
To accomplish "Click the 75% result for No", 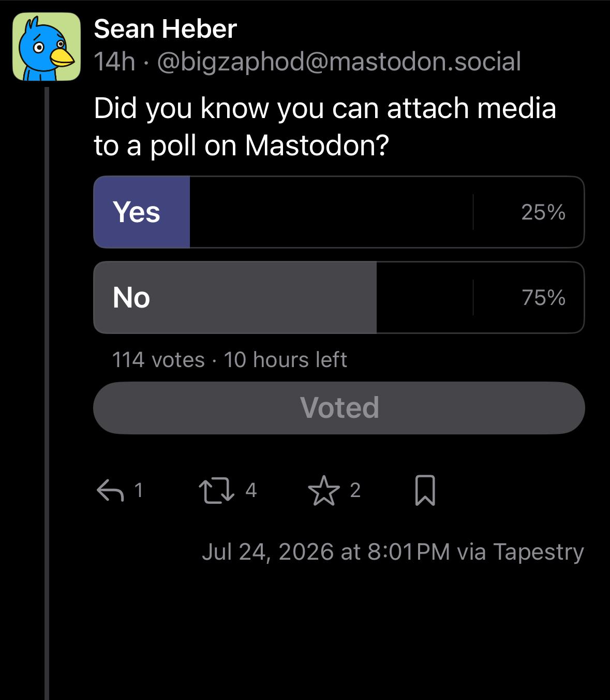I will point(543,298).
